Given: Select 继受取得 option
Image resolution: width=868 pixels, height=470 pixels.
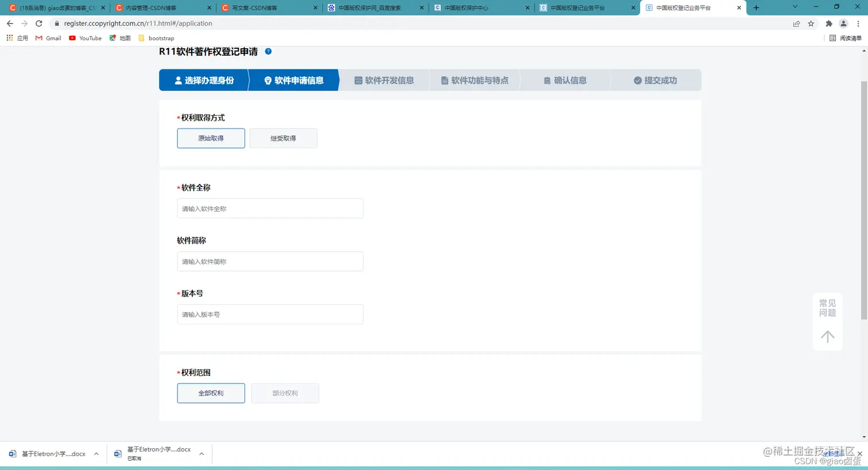Looking at the screenshot, I should (x=283, y=138).
